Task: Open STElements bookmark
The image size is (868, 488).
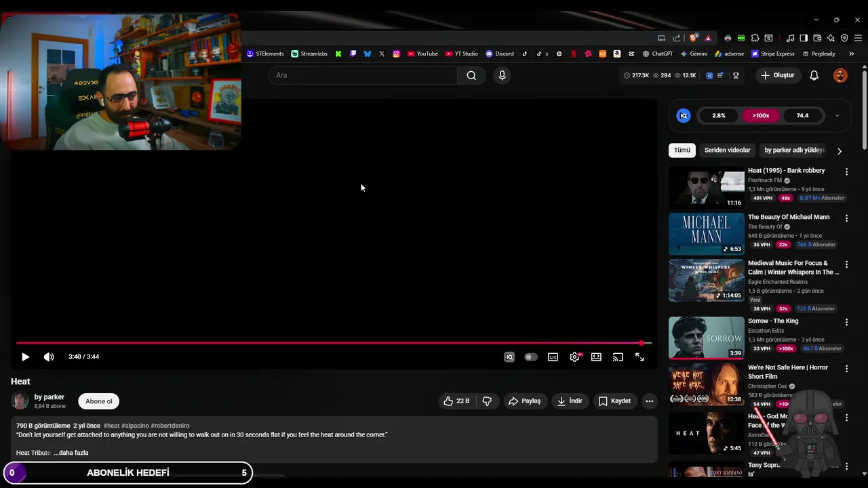Action: point(265,54)
